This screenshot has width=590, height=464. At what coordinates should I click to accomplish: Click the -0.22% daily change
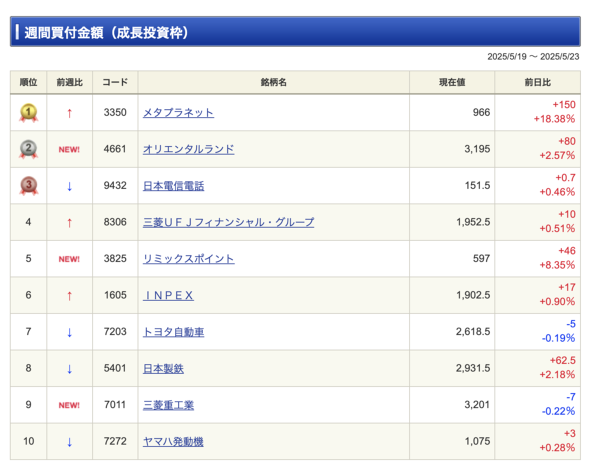(558, 411)
